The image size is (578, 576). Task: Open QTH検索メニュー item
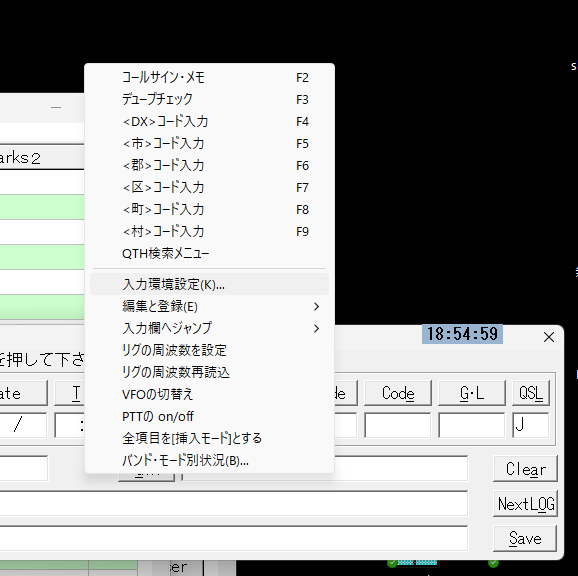pyautogui.click(x=209, y=254)
